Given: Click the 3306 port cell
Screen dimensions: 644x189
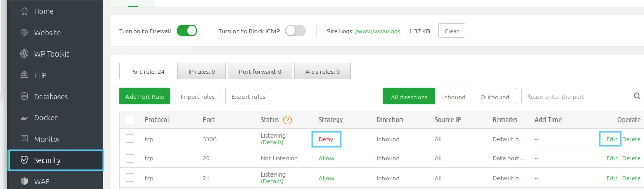Looking at the screenshot, I should (x=210, y=139).
